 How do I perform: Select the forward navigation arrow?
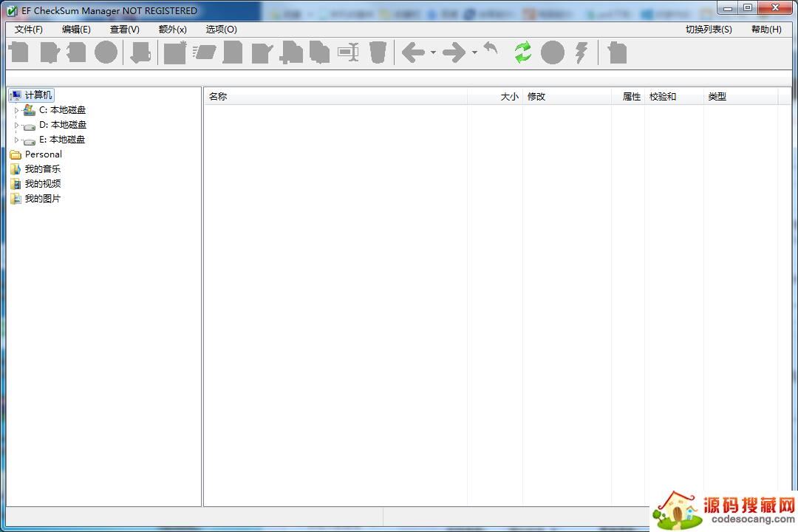454,52
